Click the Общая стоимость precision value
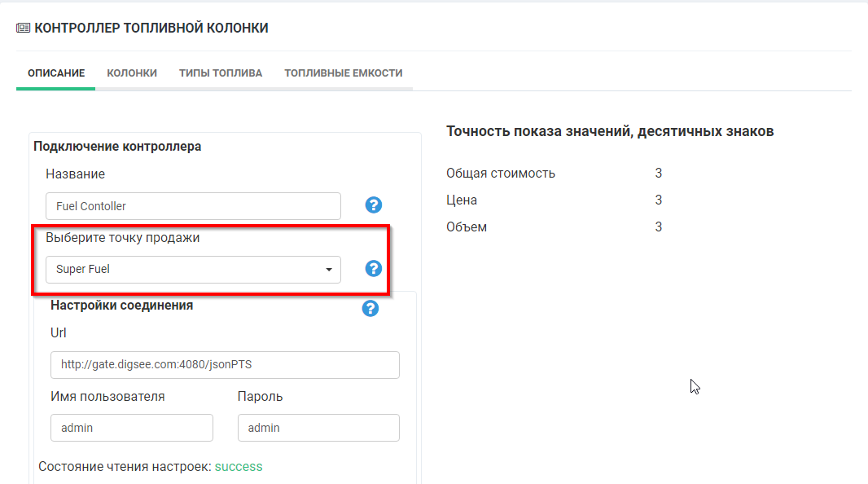 pyautogui.click(x=658, y=173)
